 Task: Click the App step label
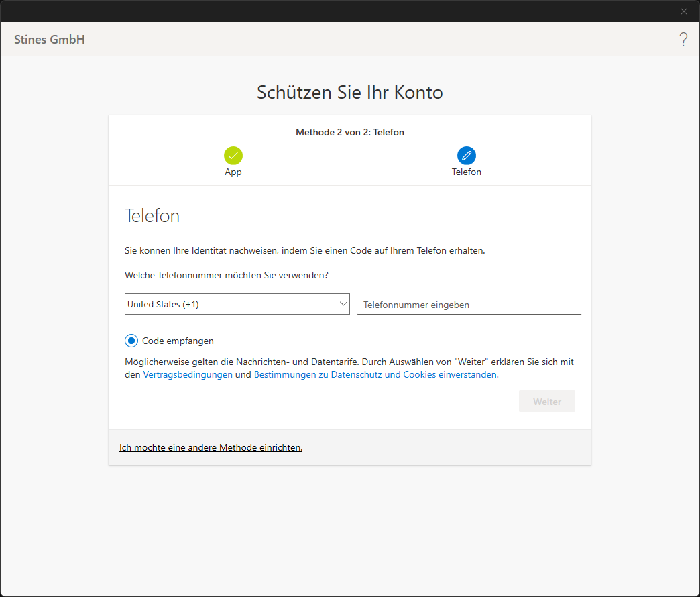(x=233, y=172)
